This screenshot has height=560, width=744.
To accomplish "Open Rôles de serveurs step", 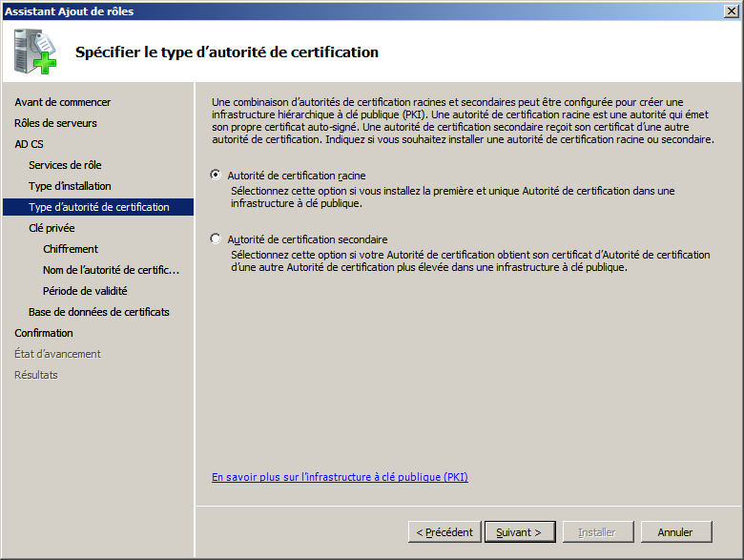I will pos(55,123).
